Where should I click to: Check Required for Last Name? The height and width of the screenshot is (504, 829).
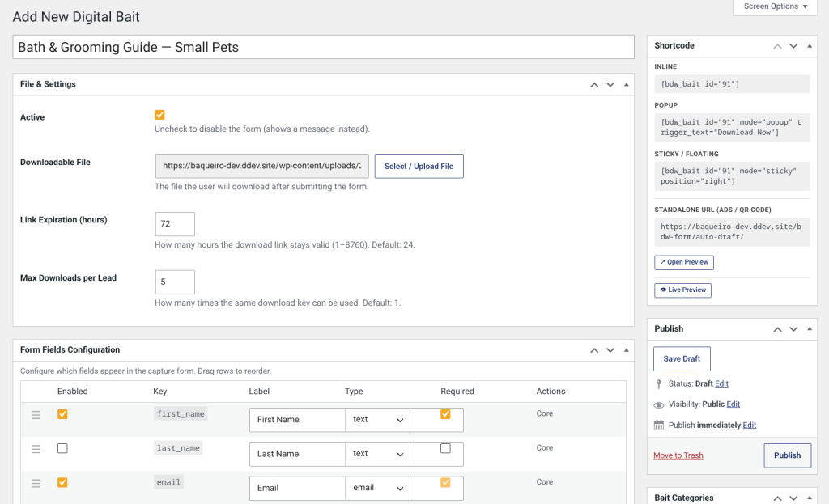(x=446, y=448)
